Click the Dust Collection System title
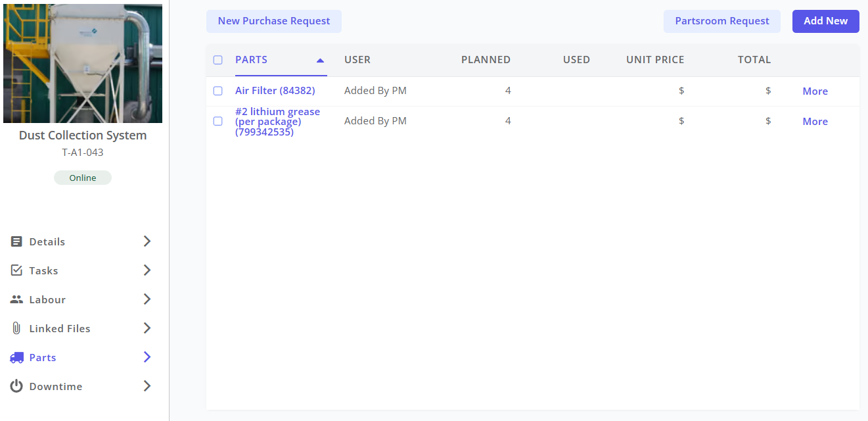868x421 pixels. pyautogui.click(x=83, y=136)
